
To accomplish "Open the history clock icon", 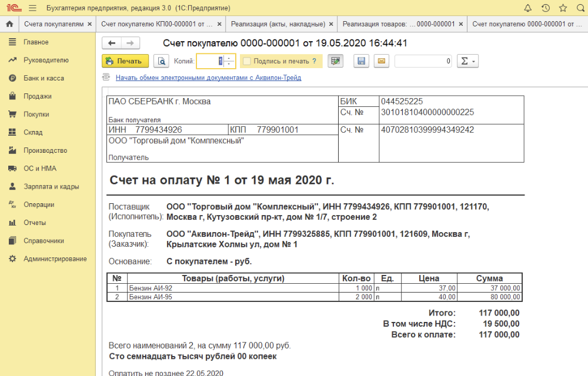I will click(x=545, y=8).
